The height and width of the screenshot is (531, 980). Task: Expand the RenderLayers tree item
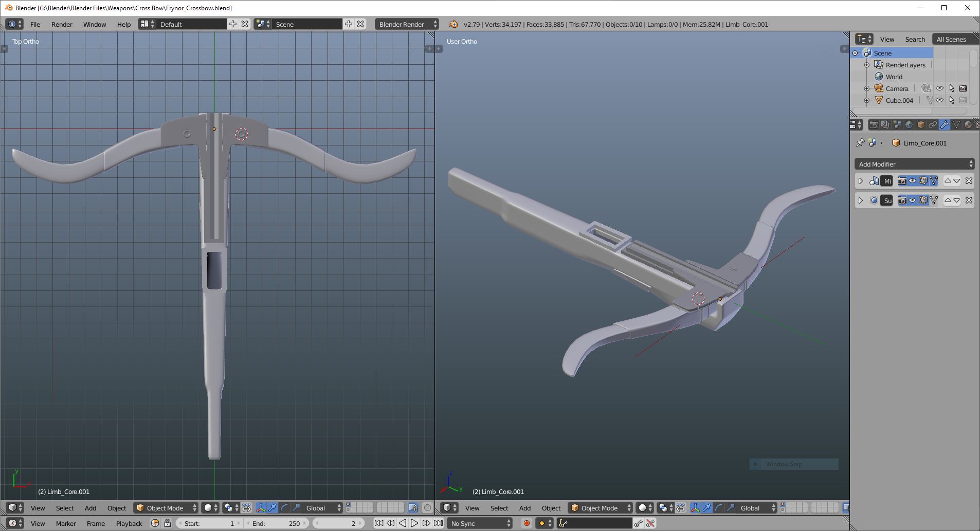867,65
